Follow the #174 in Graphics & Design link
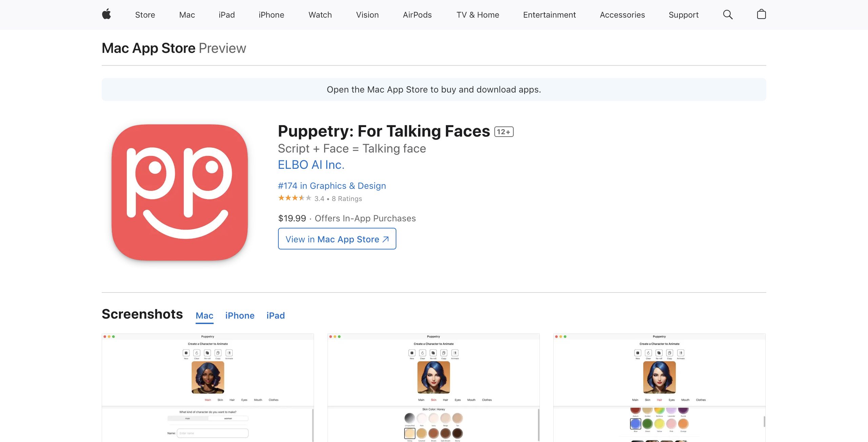Screen dimensions: 868x442 coord(332,186)
